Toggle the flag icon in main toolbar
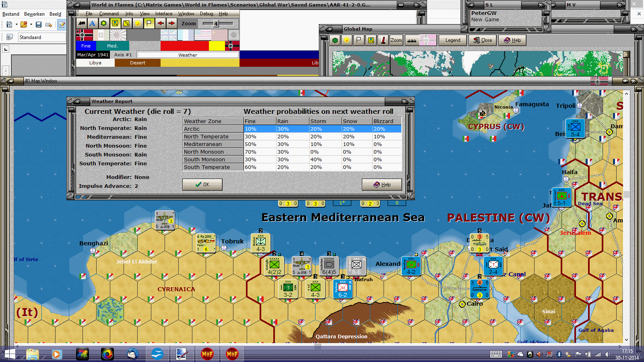This screenshot has width=644, height=362. pyautogui.click(x=149, y=23)
